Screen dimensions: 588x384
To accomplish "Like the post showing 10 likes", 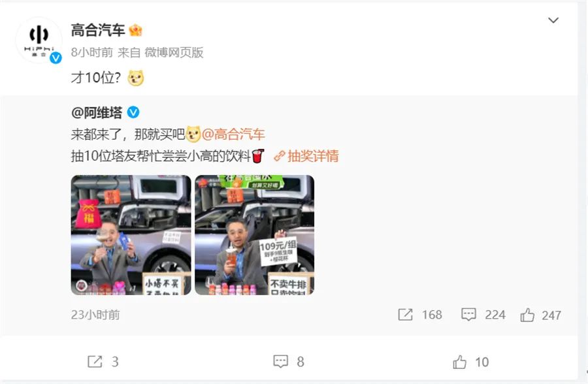I will point(459,362).
